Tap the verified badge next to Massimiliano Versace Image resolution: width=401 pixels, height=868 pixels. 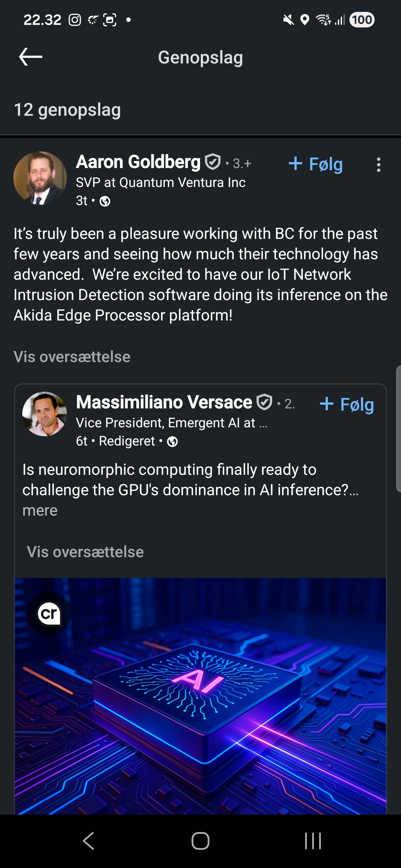pos(264,402)
